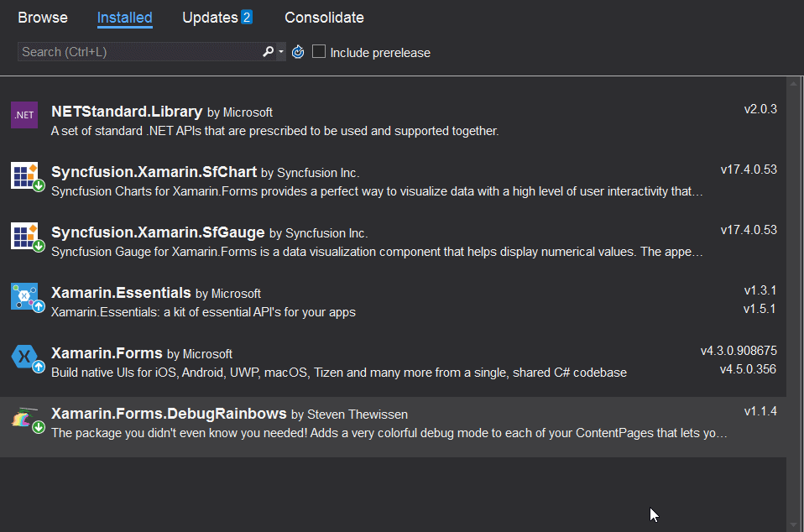The image size is (804, 532).
Task: Open the Updates tab
Action: click(x=210, y=18)
